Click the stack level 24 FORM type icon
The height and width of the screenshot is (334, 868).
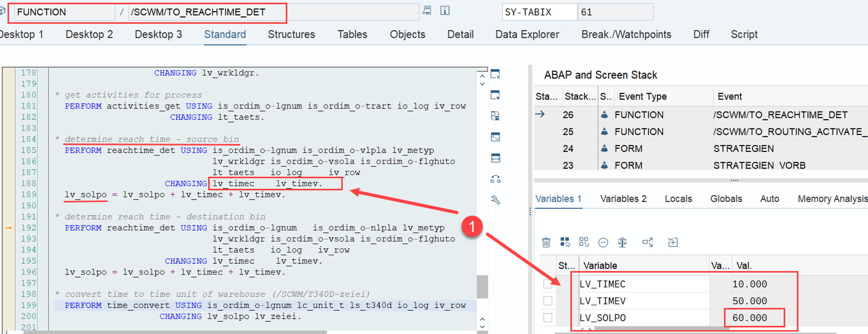pos(604,148)
